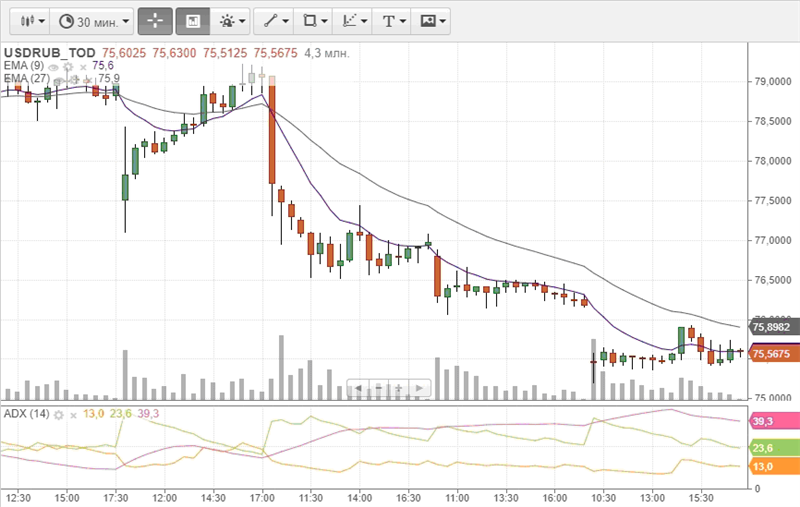Toggle the crosshair cursor button
Screen dimensions: 800x507
tap(155, 21)
